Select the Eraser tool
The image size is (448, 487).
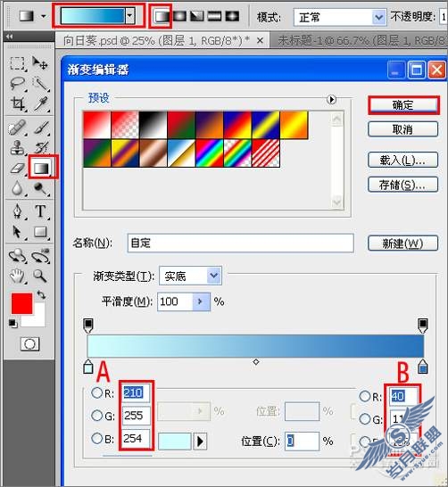click(x=17, y=168)
